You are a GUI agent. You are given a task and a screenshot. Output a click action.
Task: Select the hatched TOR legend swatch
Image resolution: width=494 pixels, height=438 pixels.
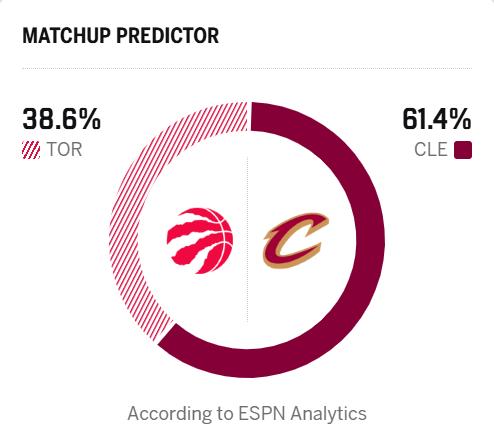click(x=31, y=150)
